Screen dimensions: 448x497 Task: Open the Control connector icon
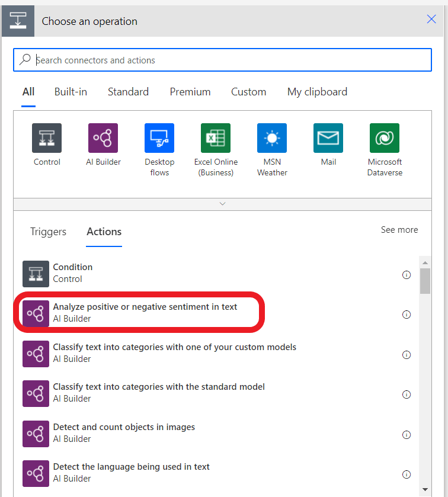[47, 138]
